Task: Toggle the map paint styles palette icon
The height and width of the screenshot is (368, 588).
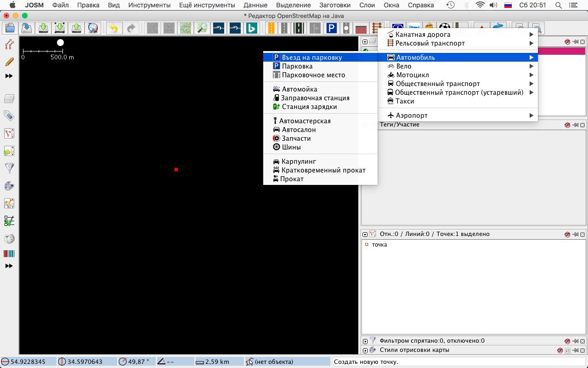Action: pos(9,186)
